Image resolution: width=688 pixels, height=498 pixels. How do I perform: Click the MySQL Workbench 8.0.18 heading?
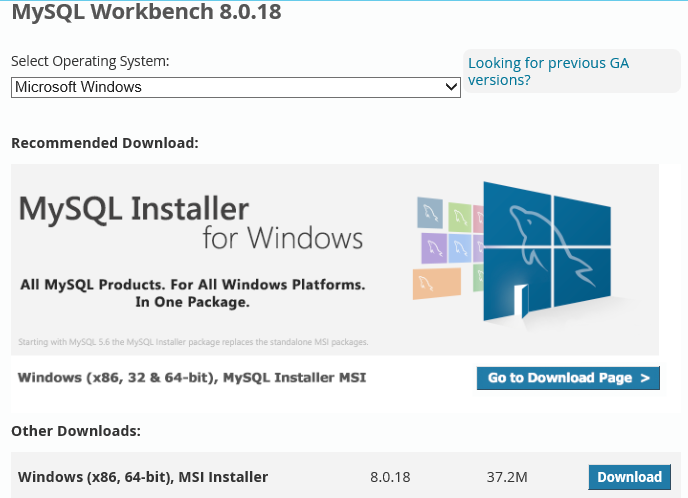pos(146,12)
